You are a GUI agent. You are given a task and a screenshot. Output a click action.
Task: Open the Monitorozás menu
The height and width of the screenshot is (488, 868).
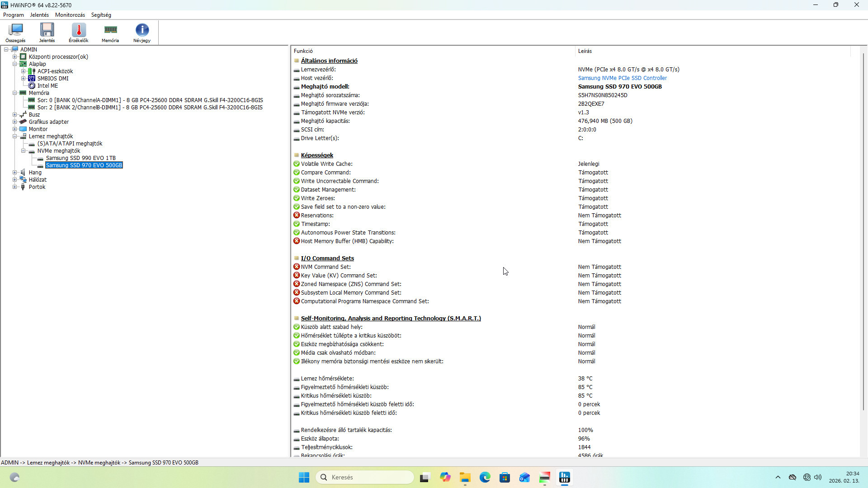pos(70,15)
